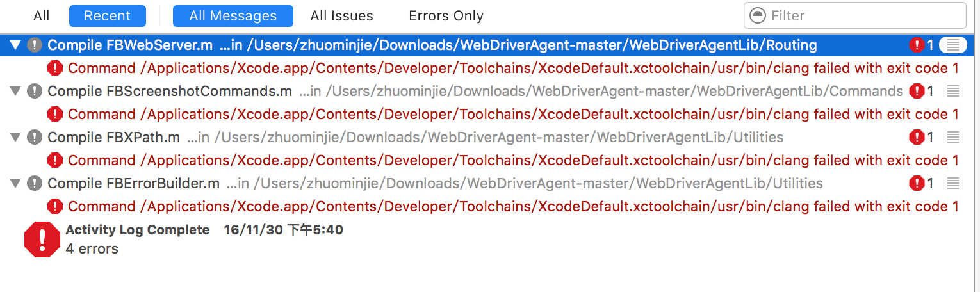This screenshot has height=292, width=980.
Task: Toggle the All scope button
Action: (x=42, y=15)
